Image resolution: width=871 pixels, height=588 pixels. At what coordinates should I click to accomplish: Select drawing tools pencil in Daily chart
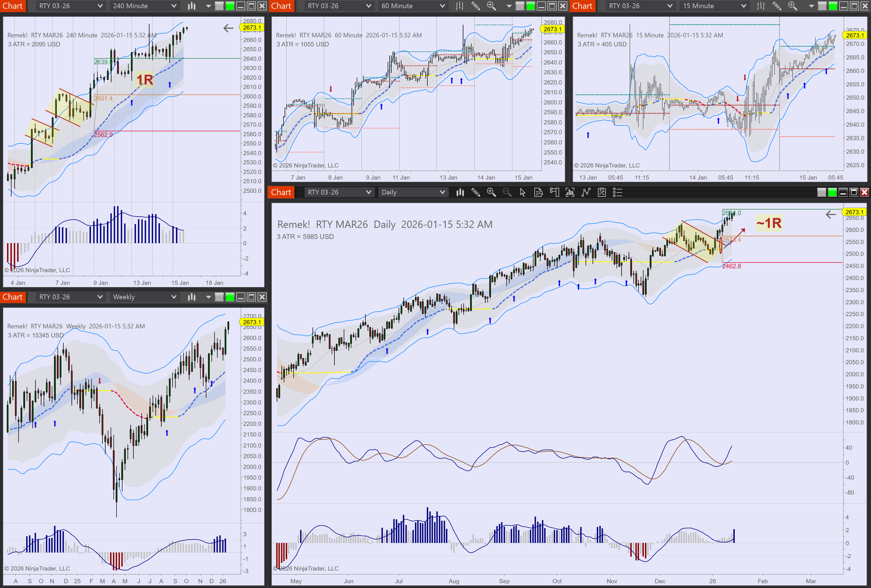tap(476, 192)
